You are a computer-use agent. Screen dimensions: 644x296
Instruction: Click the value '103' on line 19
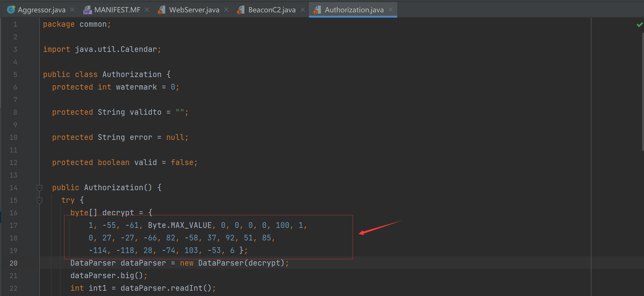click(x=191, y=250)
